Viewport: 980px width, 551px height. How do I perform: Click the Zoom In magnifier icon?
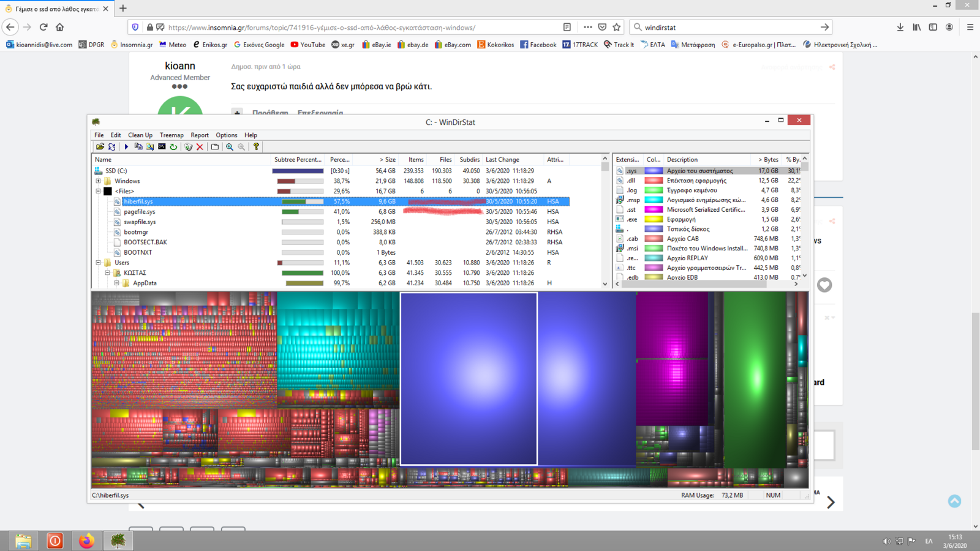(230, 147)
